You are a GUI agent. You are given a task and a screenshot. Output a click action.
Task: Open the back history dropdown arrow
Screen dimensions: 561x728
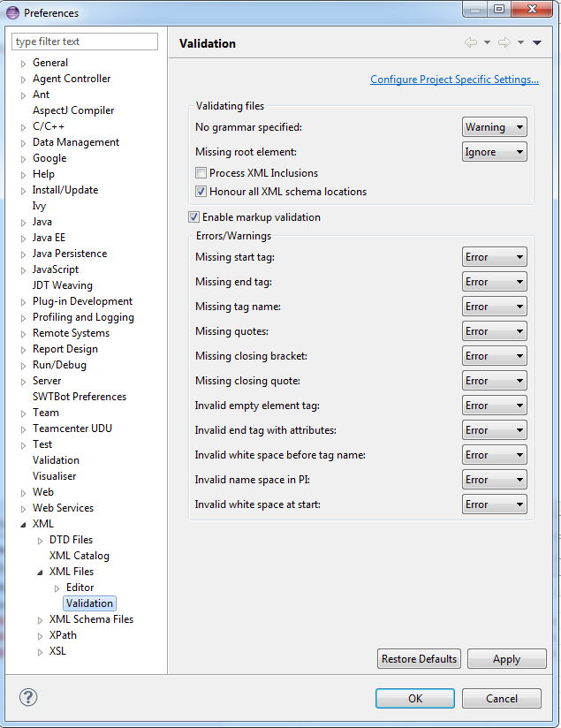click(487, 42)
